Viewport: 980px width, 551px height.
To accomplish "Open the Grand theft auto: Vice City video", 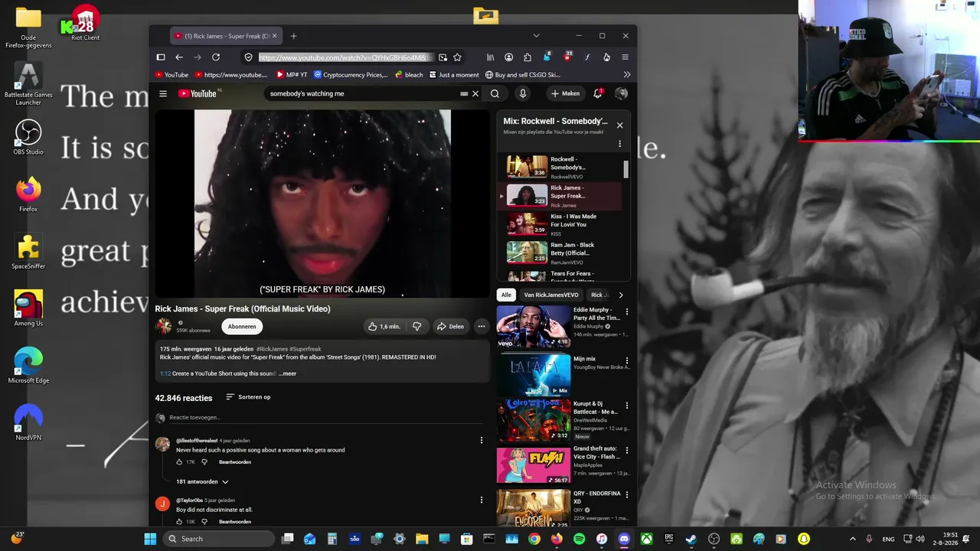I will point(563,465).
